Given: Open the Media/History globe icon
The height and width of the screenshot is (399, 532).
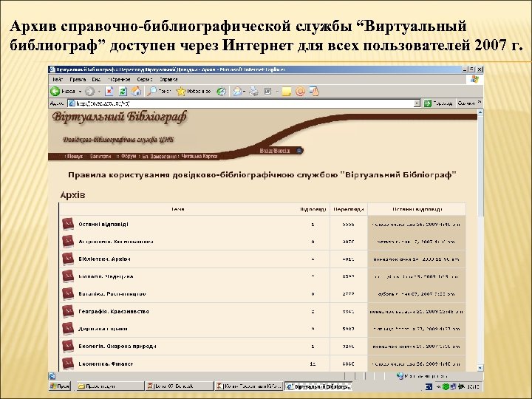Looking at the screenshot, I should [222, 92].
